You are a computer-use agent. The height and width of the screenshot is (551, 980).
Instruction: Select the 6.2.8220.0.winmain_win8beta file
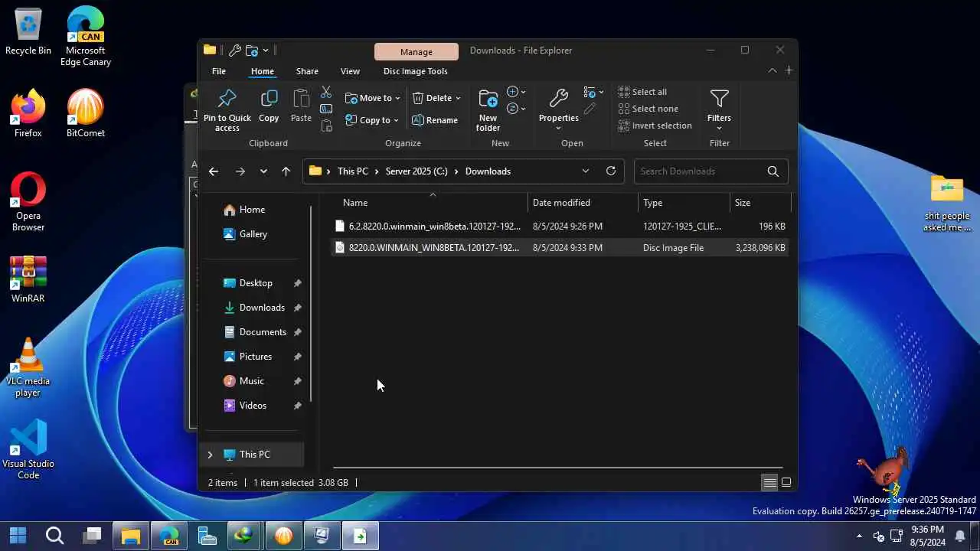pyautogui.click(x=560, y=227)
